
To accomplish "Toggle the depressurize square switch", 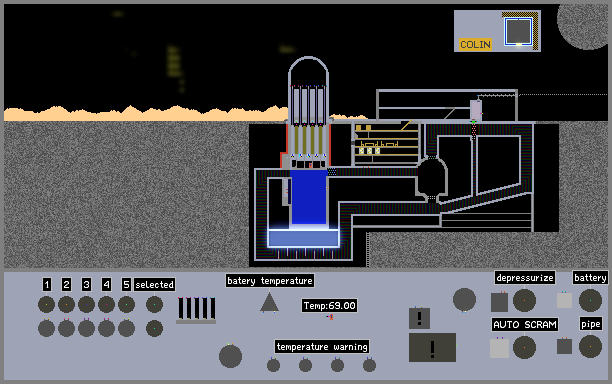I will (500, 302).
